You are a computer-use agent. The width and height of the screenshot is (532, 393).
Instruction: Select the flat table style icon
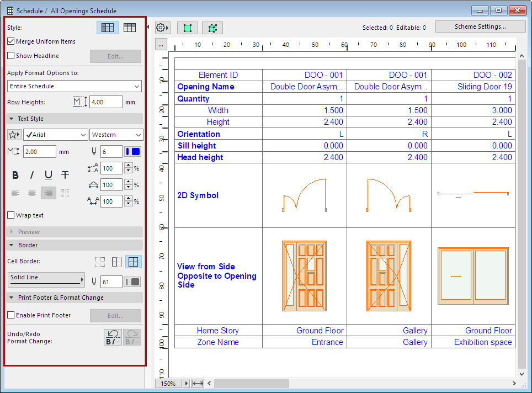(131, 26)
